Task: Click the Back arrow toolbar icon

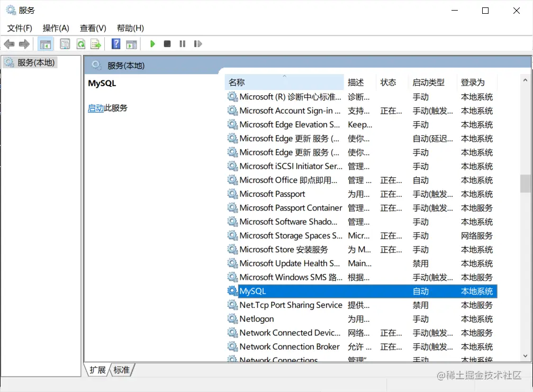Action: pyautogui.click(x=9, y=44)
